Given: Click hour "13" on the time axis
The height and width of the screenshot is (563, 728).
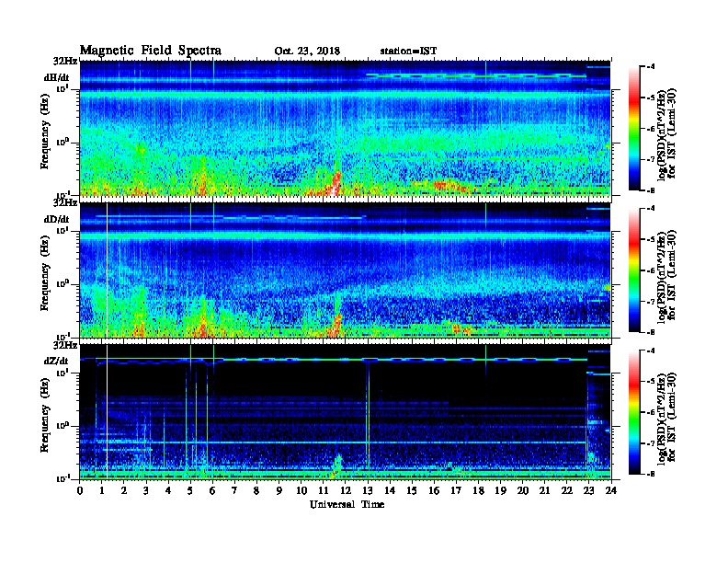Looking at the screenshot, I should point(368,491).
